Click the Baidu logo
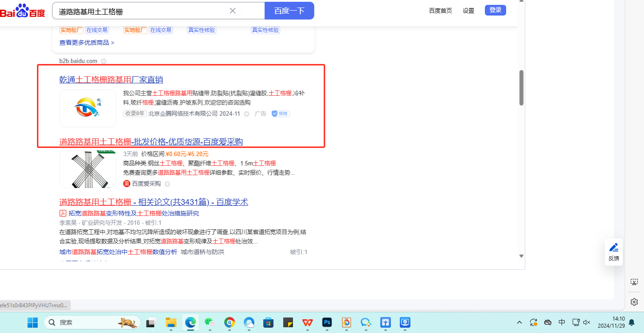The width and height of the screenshot is (644, 333). [x=23, y=11]
